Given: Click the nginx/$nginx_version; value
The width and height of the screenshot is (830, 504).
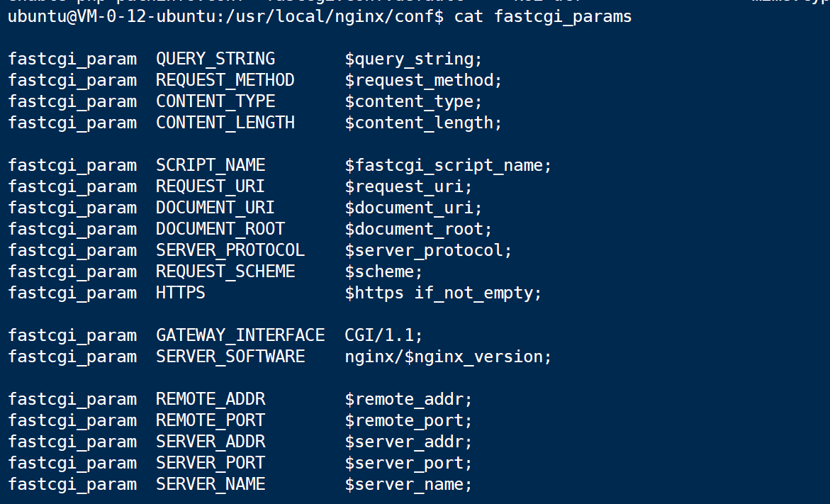Looking at the screenshot, I should click(x=448, y=357).
